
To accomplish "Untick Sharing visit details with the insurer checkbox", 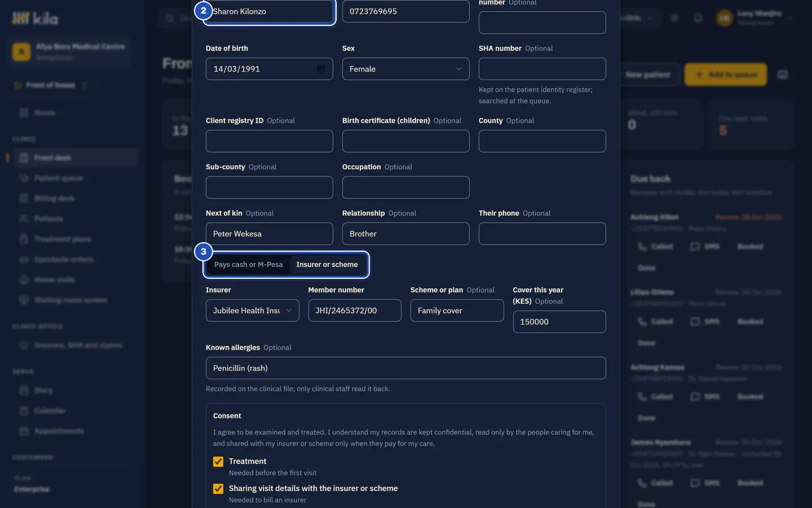I will [218, 489].
